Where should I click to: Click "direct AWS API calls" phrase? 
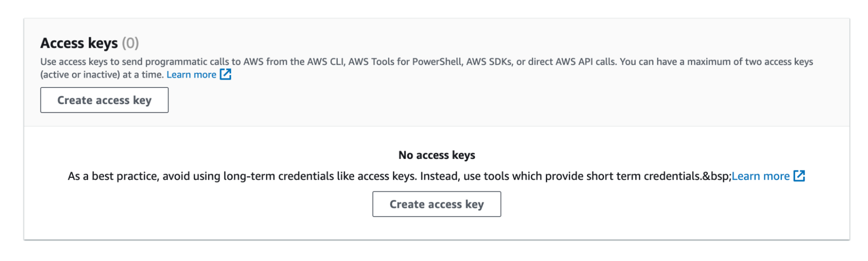572,62
